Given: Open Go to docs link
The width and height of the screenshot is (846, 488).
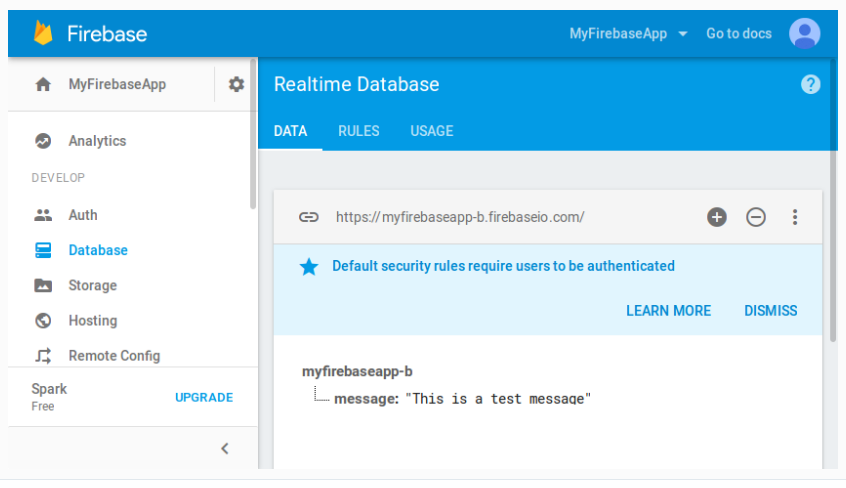Looking at the screenshot, I should [x=738, y=33].
